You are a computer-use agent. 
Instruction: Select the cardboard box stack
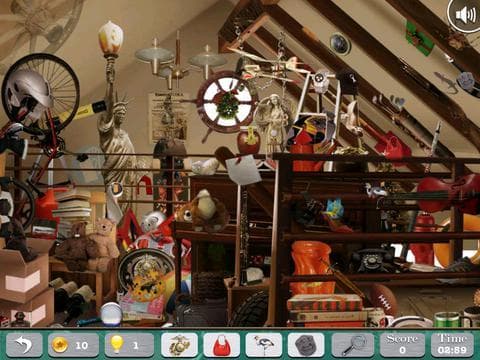pyautogui.click(x=26, y=283)
